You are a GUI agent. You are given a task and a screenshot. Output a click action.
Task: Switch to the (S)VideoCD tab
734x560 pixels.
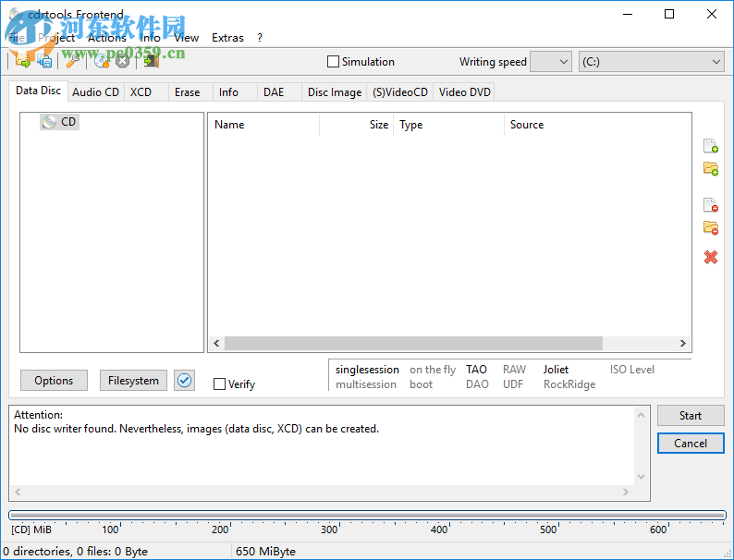point(400,92)
